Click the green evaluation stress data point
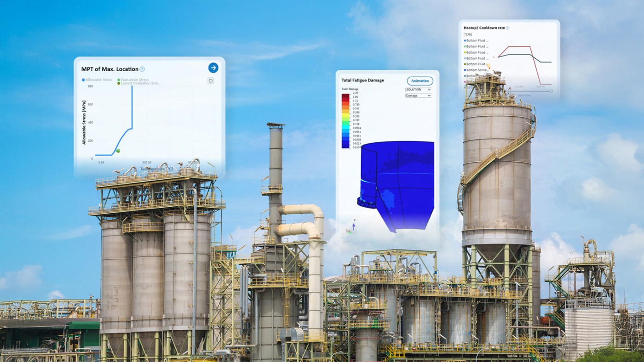 pyautogui.click(x=118, y=151)
